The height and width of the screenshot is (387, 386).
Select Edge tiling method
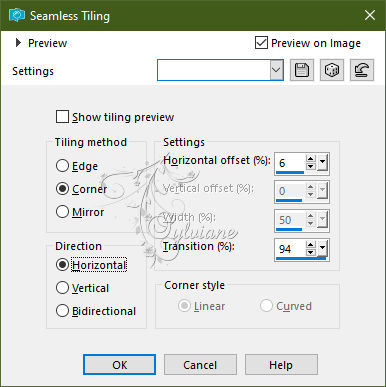coord(62,166)
